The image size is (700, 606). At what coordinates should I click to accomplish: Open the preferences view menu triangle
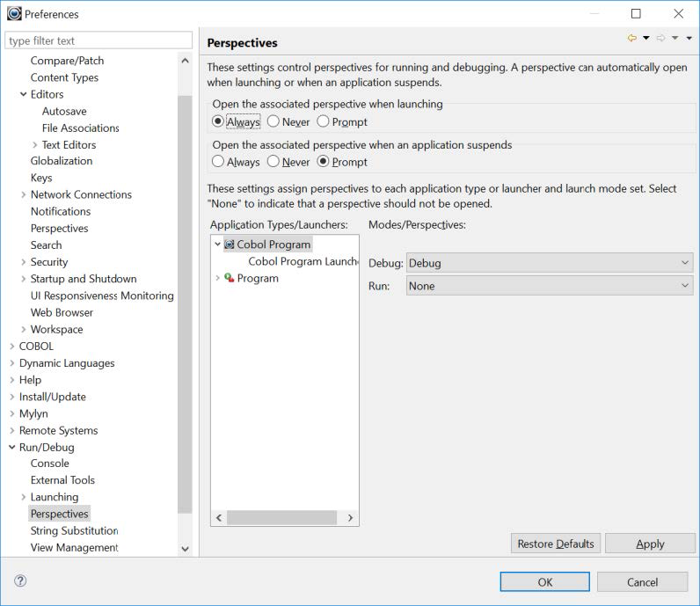(x=689, y=39)
